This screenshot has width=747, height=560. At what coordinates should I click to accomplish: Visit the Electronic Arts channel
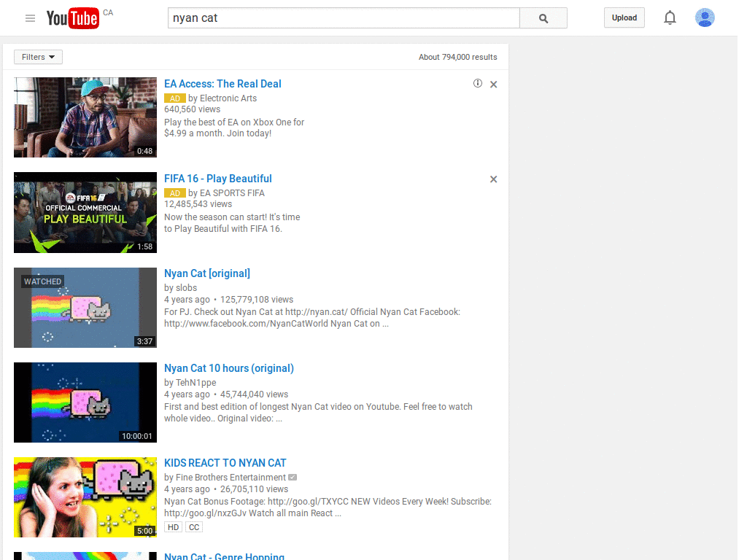[x=228, y=98]
